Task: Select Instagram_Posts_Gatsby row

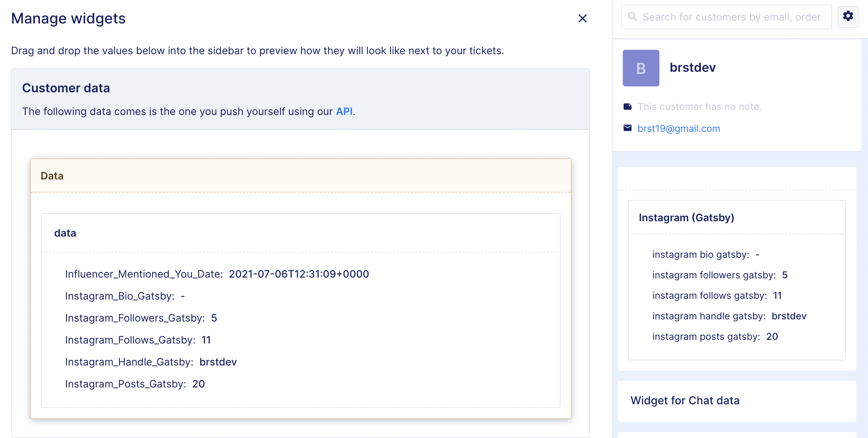Action: [x=135, y=384]
